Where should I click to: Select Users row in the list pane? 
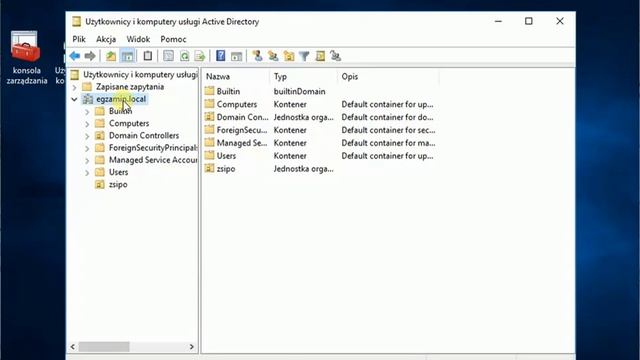point(320,156)
